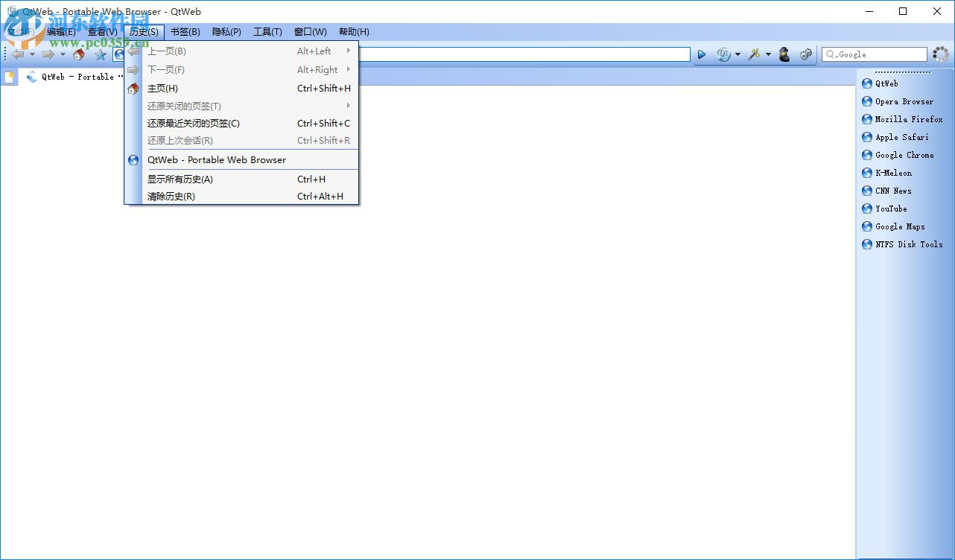955x560 pixels.
Task: Open the 隐私(P) menu
Action: (x=226, y=32)
